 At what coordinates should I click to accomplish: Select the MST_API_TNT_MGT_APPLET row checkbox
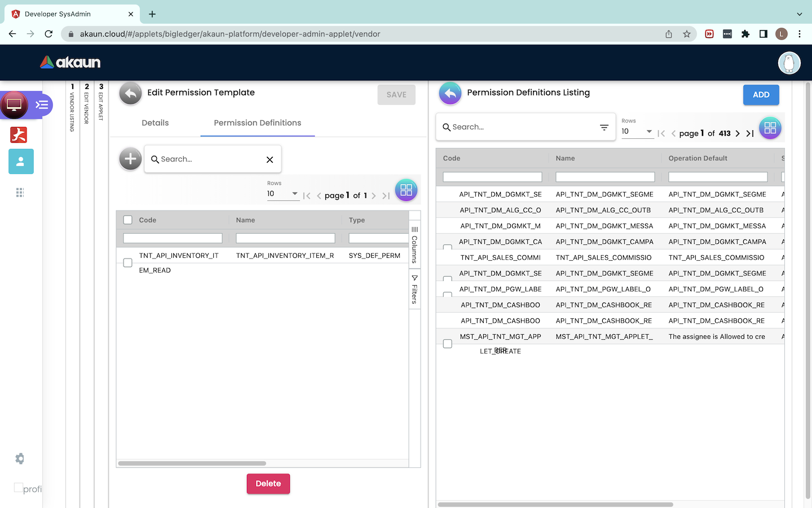[448, 344]
